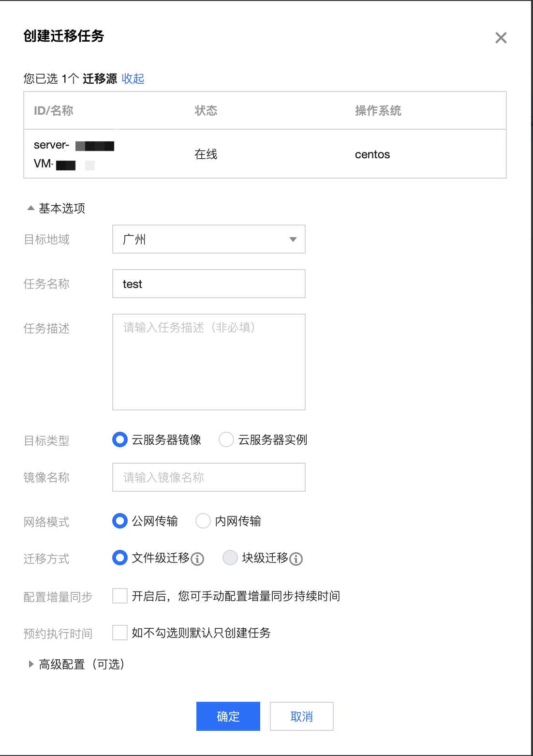Collapse the 基本选项 section triangle
Viewport: 533px width, 756px height.
click(x=31, y=208)
